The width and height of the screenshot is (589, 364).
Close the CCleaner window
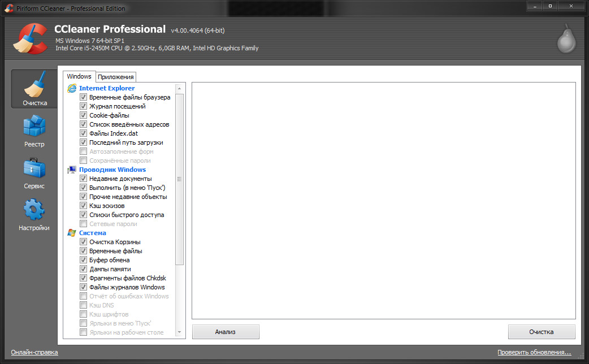coord(571,6)
